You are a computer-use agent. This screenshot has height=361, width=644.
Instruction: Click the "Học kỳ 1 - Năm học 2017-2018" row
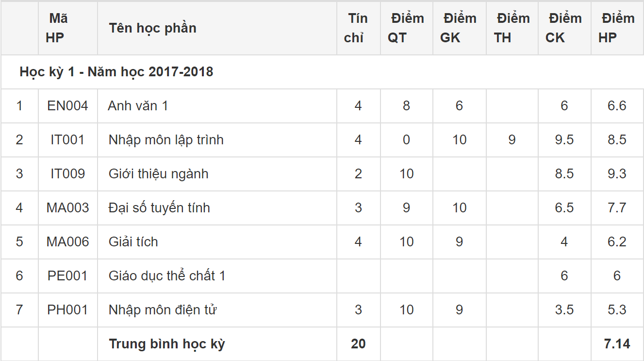116,72
